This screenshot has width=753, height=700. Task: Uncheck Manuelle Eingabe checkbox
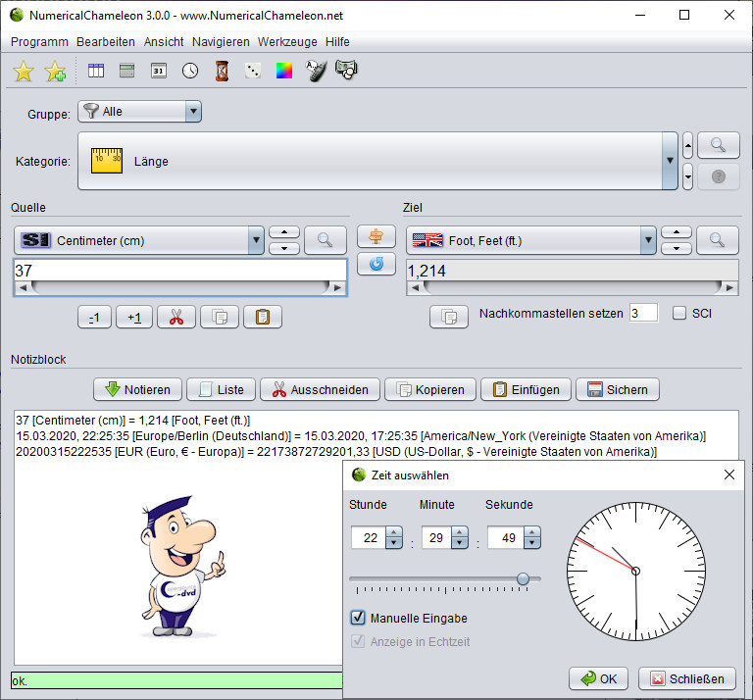tap(358, 619)
